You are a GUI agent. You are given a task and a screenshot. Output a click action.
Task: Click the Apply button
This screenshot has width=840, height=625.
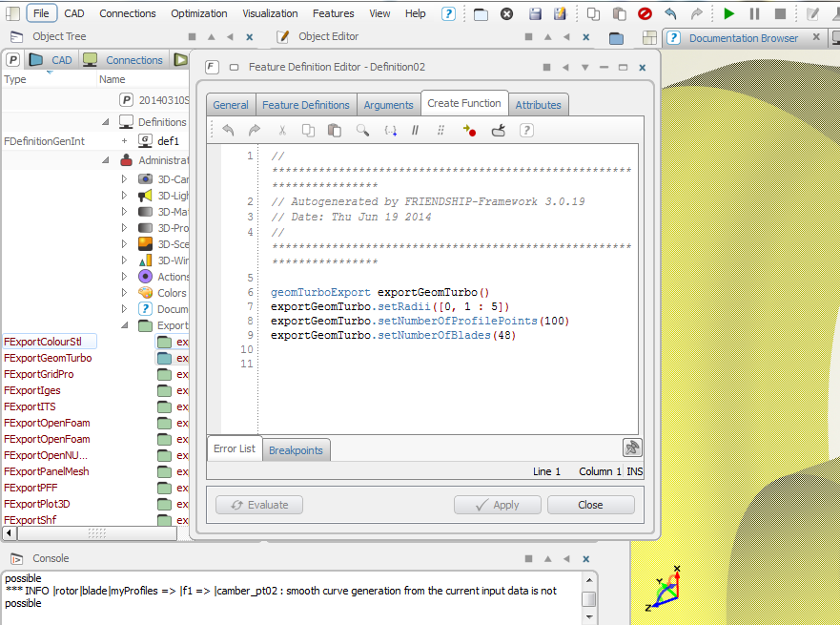498,505
